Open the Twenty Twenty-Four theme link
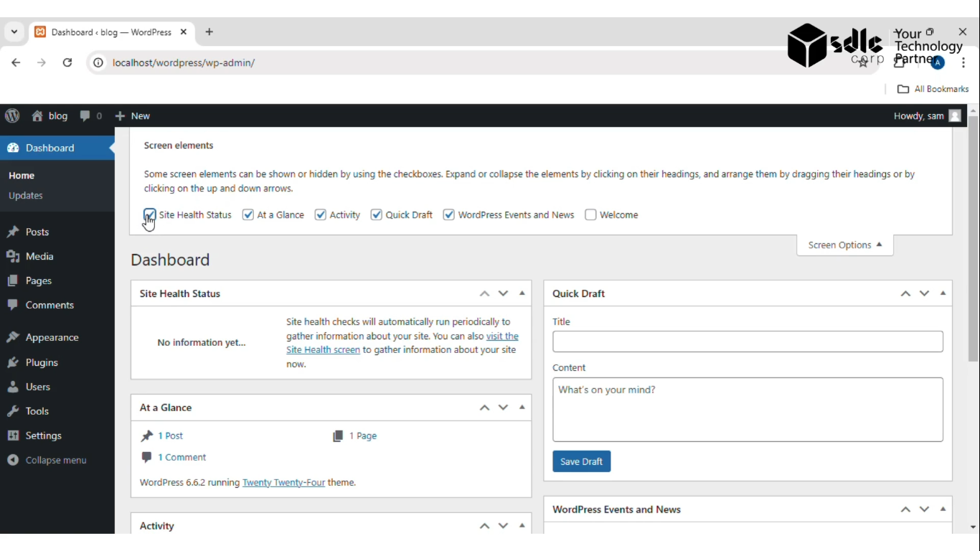The image size is (980, 551). (x=283, y=482)
